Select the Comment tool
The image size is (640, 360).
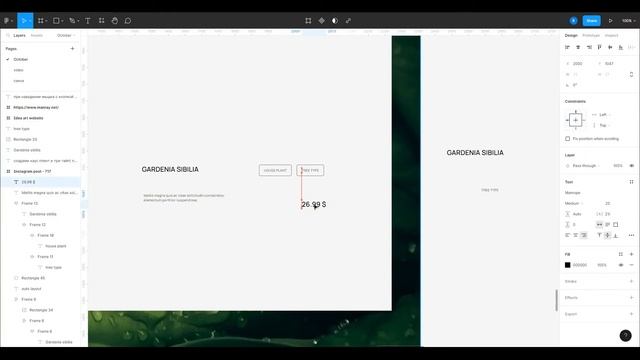128,20
